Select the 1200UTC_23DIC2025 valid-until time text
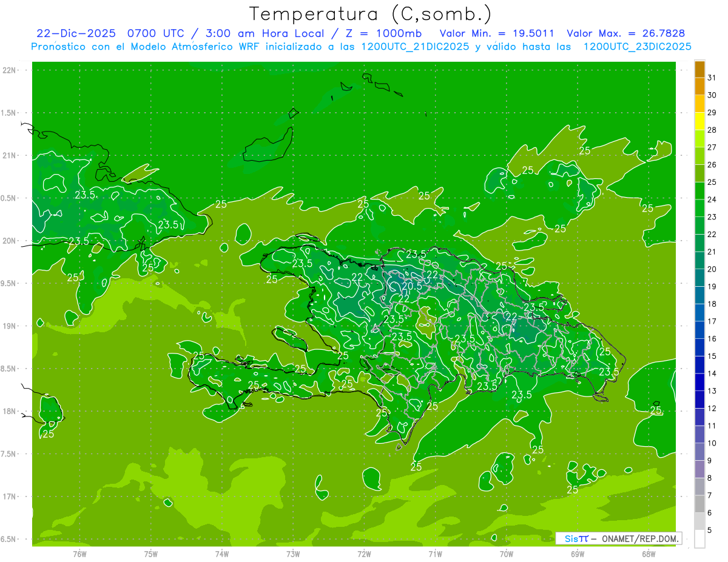 tap(637, 47)
